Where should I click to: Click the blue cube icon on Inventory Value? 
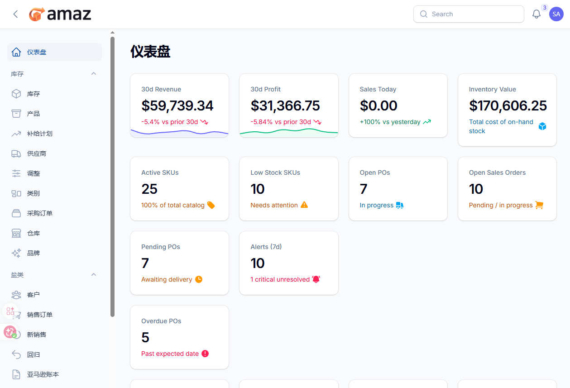pos(542,126)
